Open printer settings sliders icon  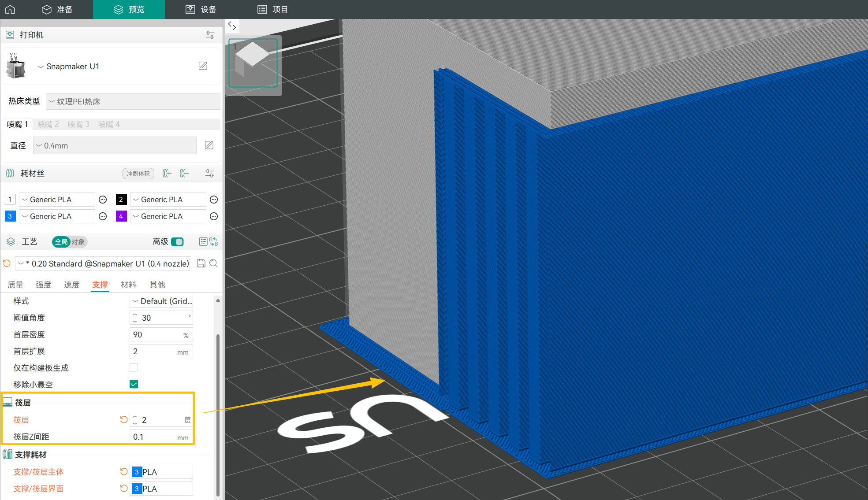210,35
